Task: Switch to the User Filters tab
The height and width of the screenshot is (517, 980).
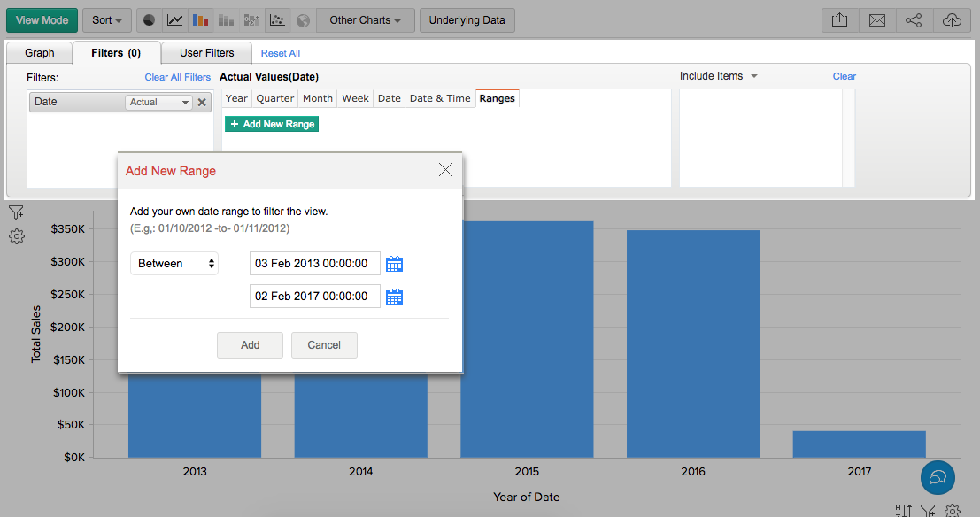Action: click(207, 53)
